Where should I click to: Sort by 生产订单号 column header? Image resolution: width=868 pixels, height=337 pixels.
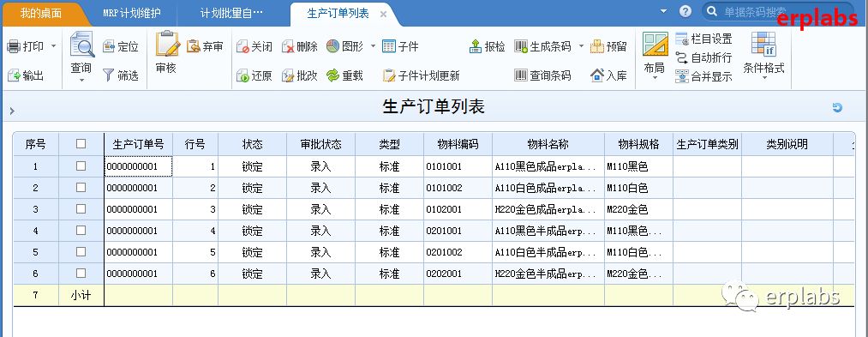pyautogui.click(x=139, y=144)
